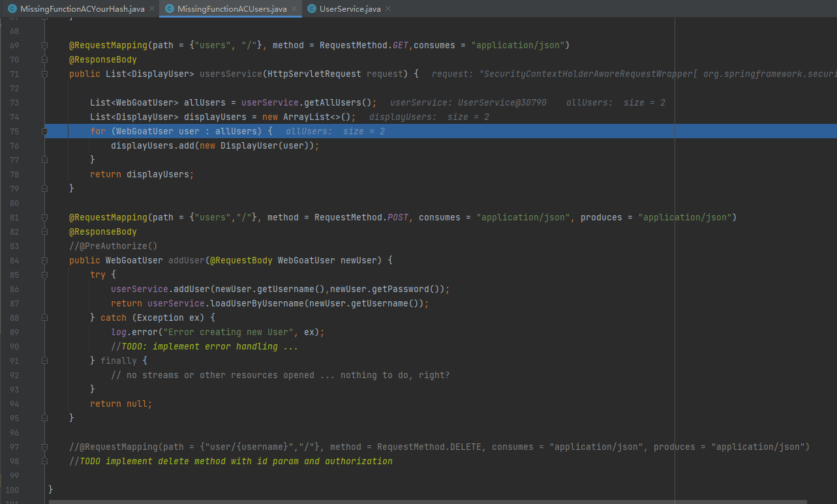Open the UserService.java tab

[x=350, y=9]
